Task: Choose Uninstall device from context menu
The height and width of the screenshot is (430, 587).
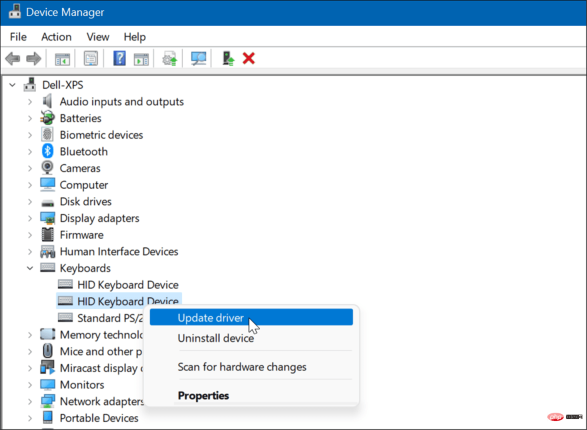Action: click(x=251, y=338)
